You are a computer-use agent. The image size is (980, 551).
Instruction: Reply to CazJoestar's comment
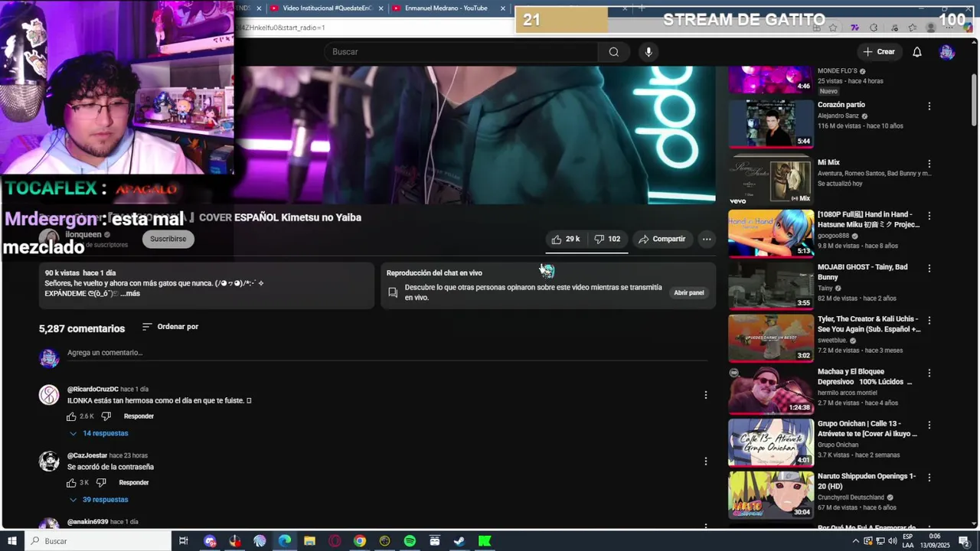click(x=134, y=483)
